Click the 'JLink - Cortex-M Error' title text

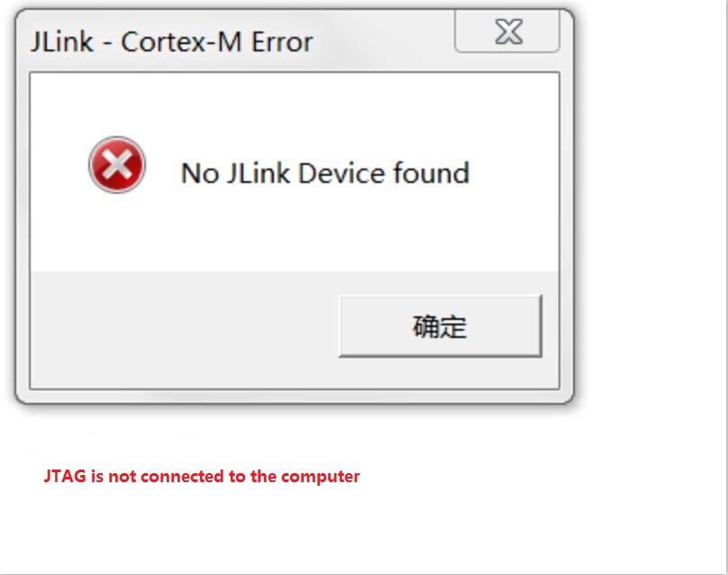(172, 42)
